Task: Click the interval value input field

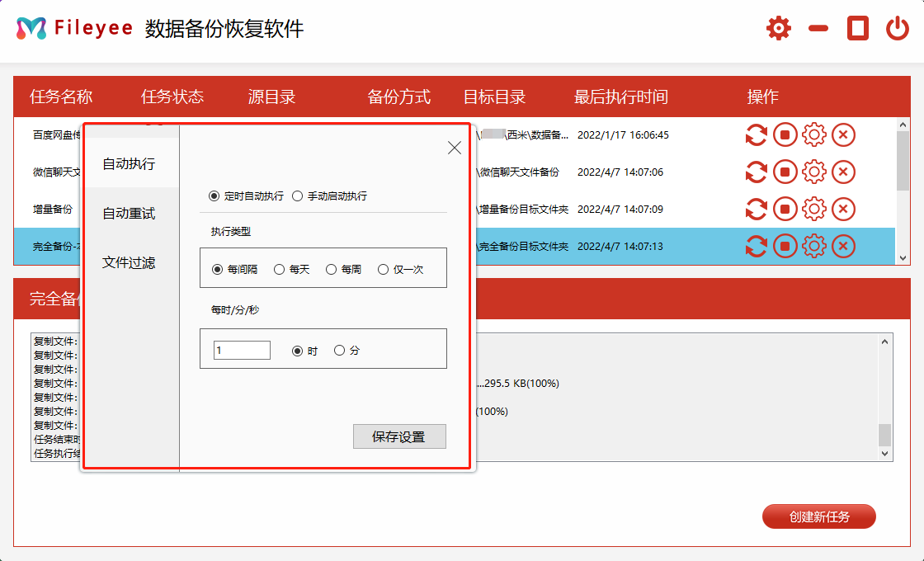Action: [242, 349]
